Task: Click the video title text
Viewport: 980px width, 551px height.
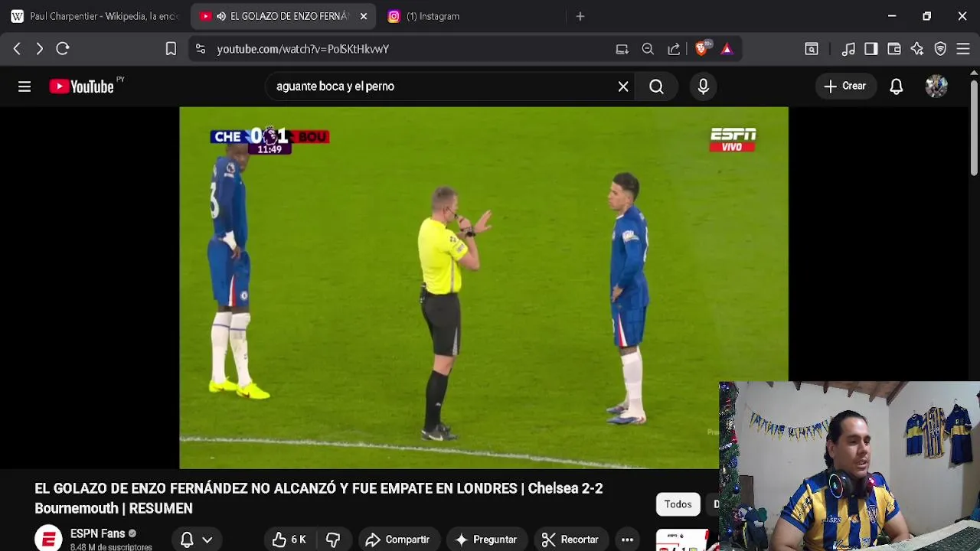Action: [318, 498]
